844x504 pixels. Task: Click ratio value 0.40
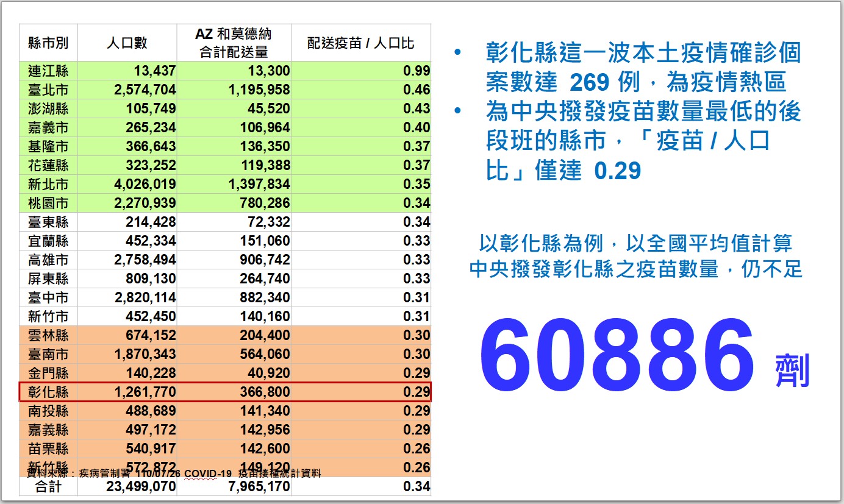pyautogui.click(x=417, y=128)
